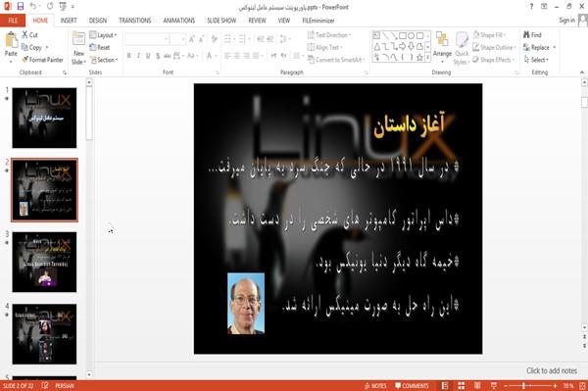
Task: Switch to the VIEW tab
Action: pos(284,21)
